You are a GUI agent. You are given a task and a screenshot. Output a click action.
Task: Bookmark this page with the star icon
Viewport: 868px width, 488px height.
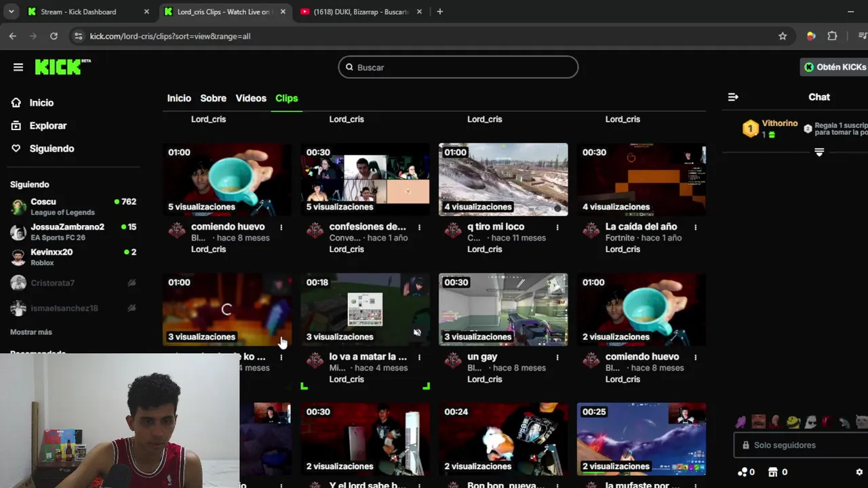[783, 36]
